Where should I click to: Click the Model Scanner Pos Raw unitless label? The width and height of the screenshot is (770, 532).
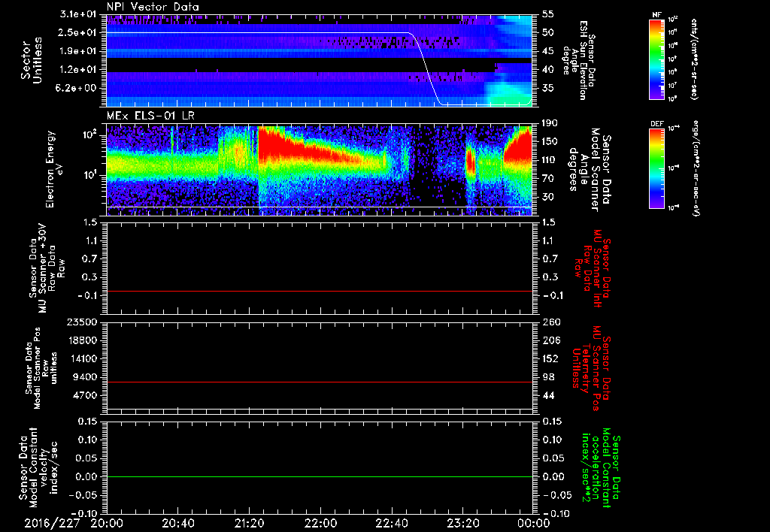click(x=41, y=368)
